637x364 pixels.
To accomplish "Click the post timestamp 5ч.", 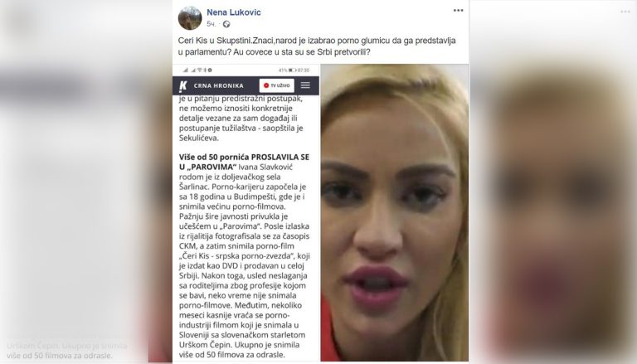I will (x=211, y=24).
